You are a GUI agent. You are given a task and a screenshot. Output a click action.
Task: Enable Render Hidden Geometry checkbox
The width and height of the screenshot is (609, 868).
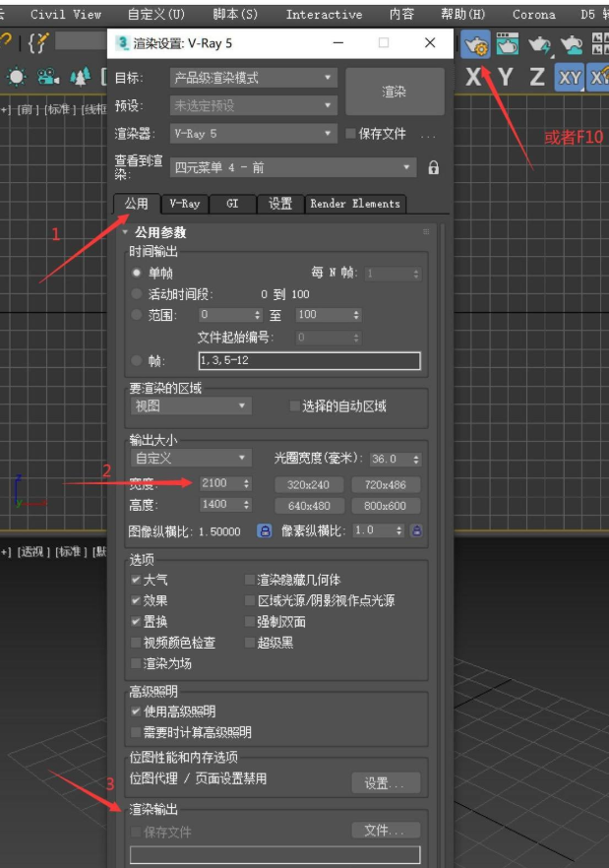250,580
